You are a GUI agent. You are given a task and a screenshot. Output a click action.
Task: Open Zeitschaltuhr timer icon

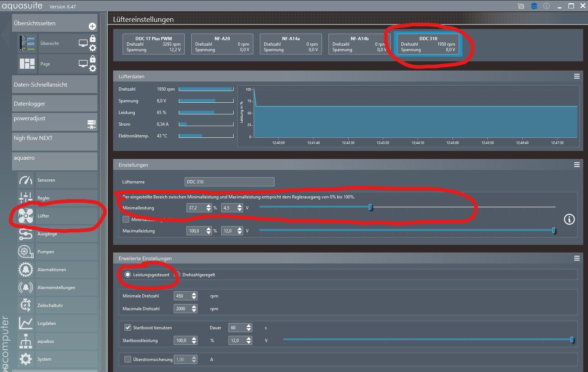(x=26, y=305)
